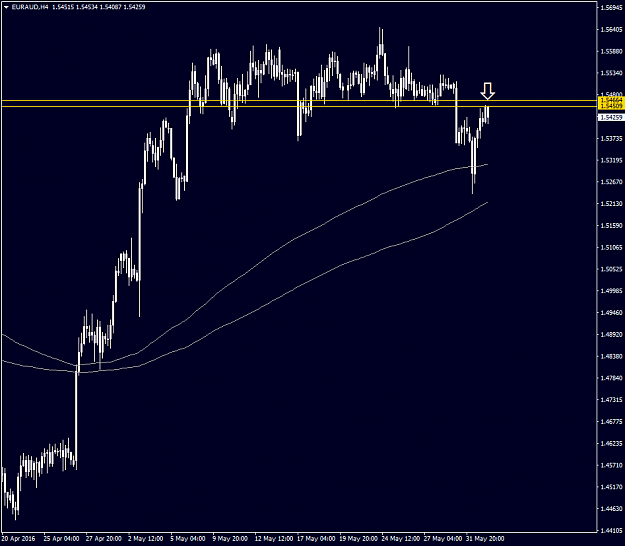Click time axis label 20 Apr 2016
This screenshot has width=625, height=546.
[18, 539]
